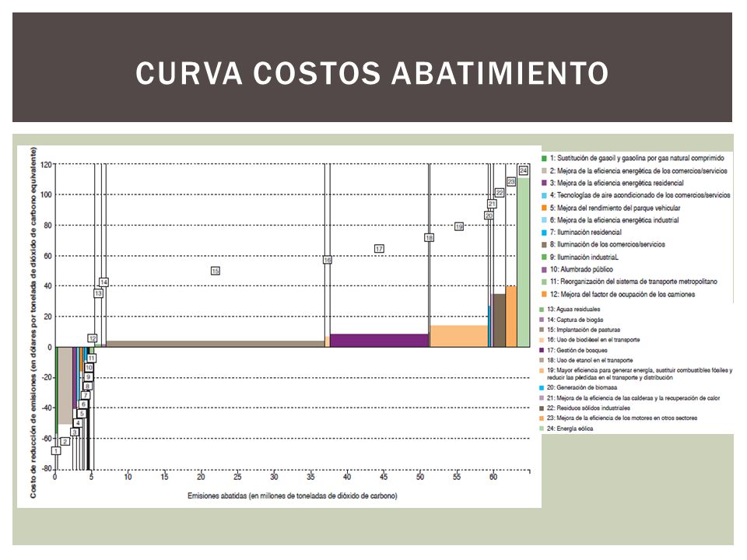Screen dimensions: 747x560
Task: Select legend text "10: Alumbrado público"
Action: pos(581,270)
